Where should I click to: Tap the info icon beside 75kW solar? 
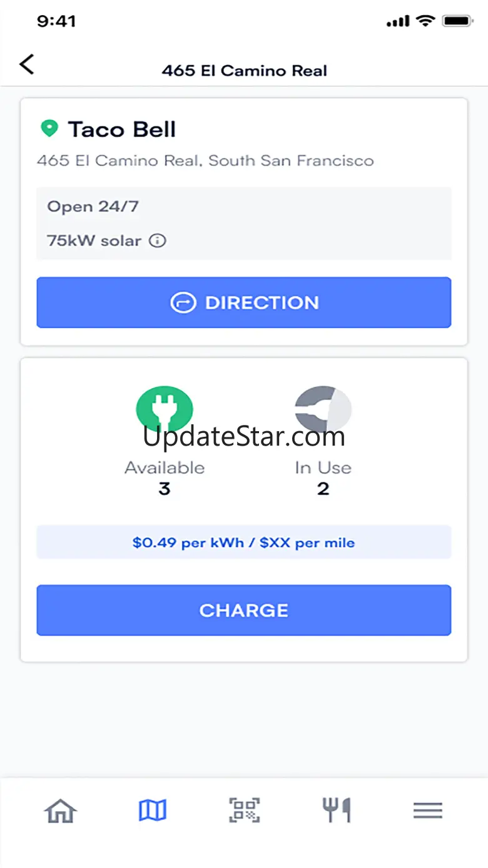[x=158, y=240]
